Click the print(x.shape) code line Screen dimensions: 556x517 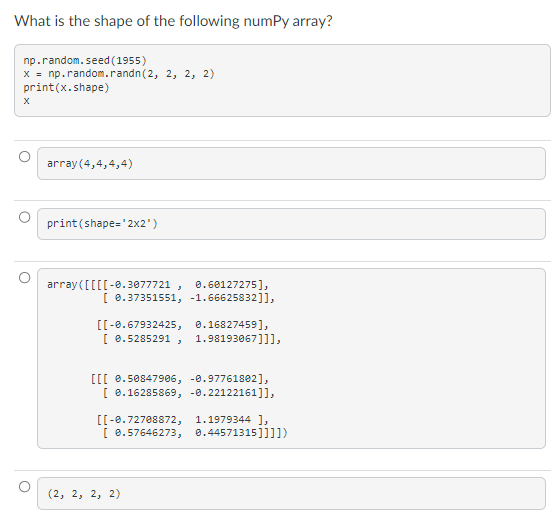click(x=66, y=87)
